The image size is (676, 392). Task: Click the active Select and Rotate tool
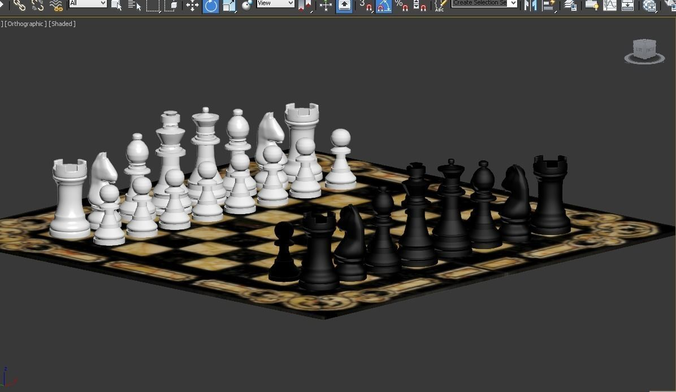pyautogui.click(x=211, y=6)
